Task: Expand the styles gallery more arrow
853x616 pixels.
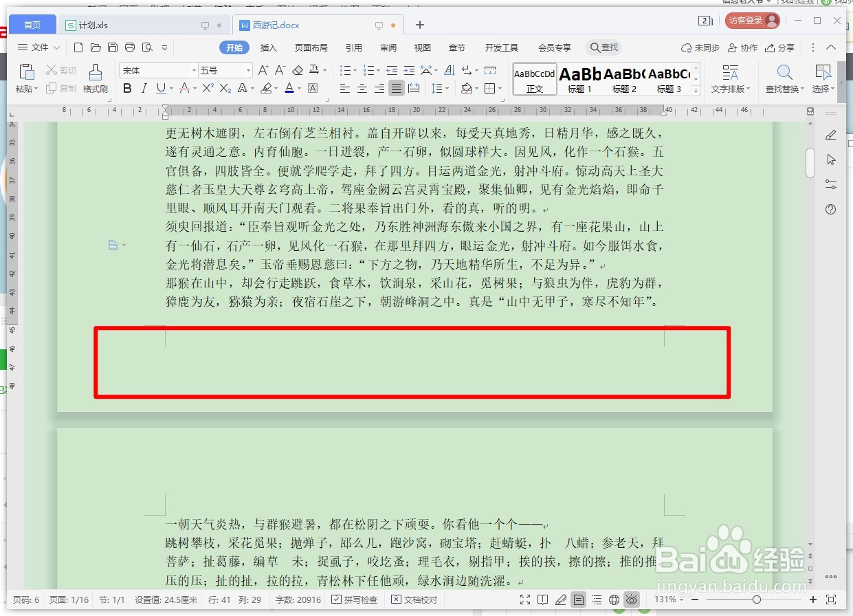Action: coord(696,91)
